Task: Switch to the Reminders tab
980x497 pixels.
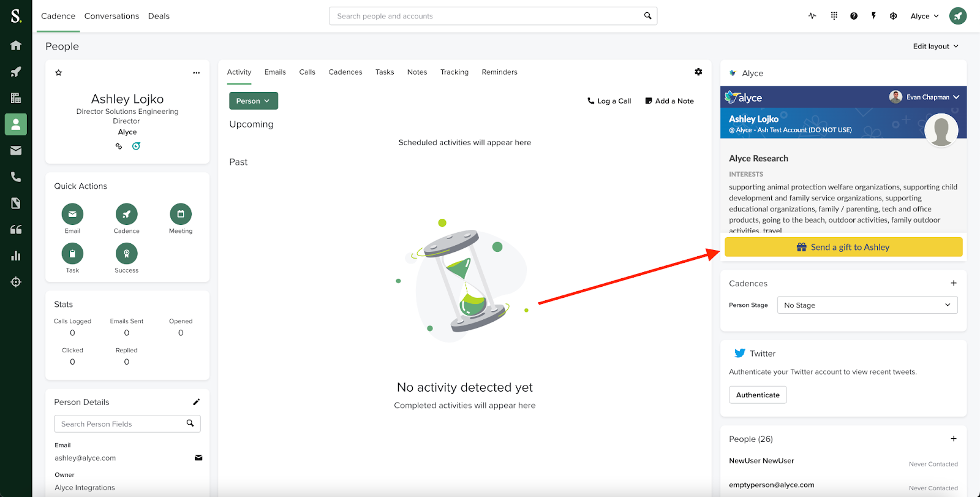Action: pyautogui.click(x=500, y=72)
